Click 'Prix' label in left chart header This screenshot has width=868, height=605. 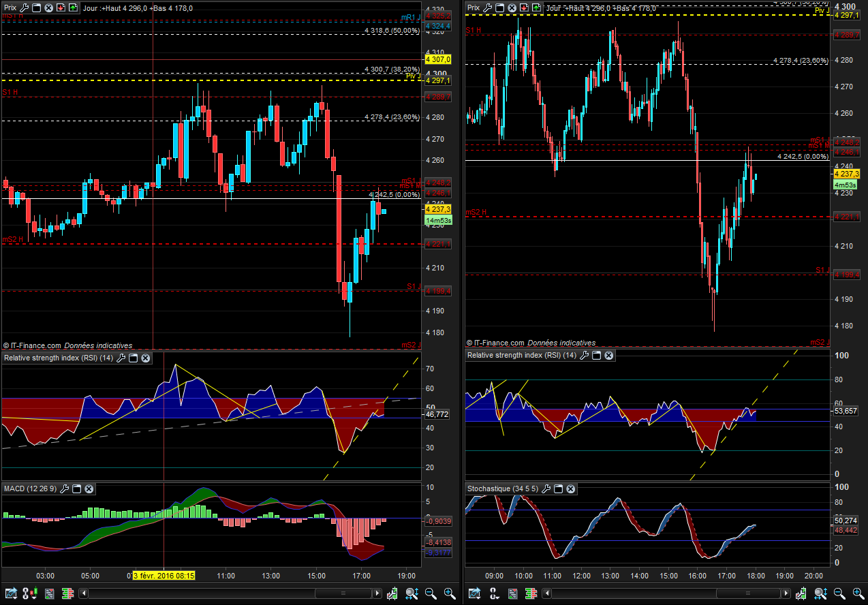[x=10, y=8]
